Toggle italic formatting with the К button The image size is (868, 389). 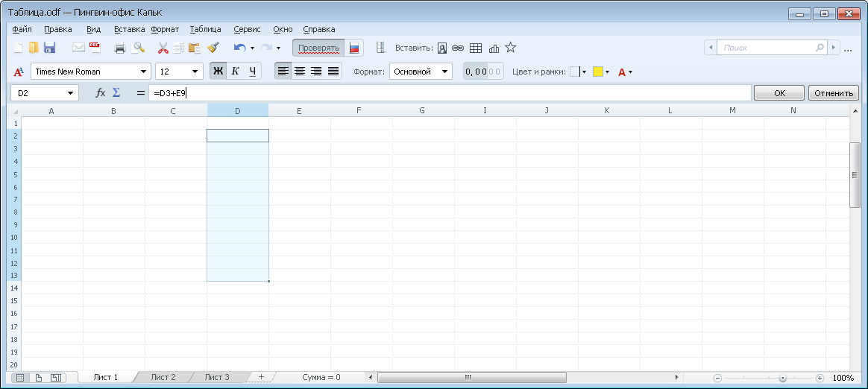pyautogui.click(x=235, y=72)
